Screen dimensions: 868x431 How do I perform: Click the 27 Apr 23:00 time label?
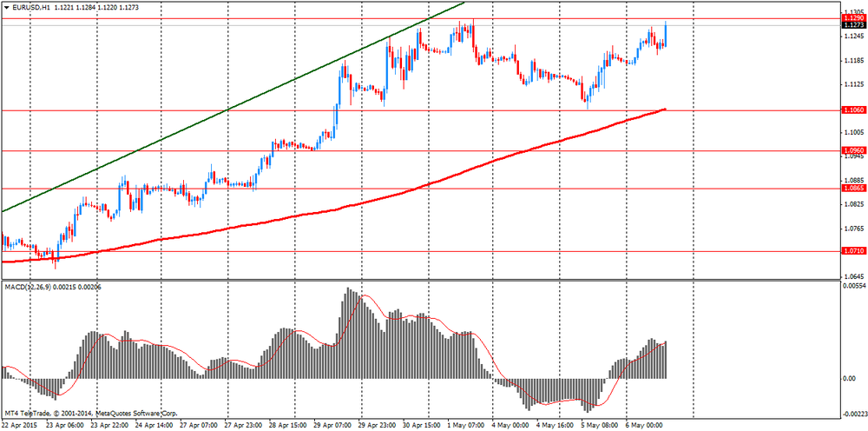pyautogui.click(x=246, y=426)
